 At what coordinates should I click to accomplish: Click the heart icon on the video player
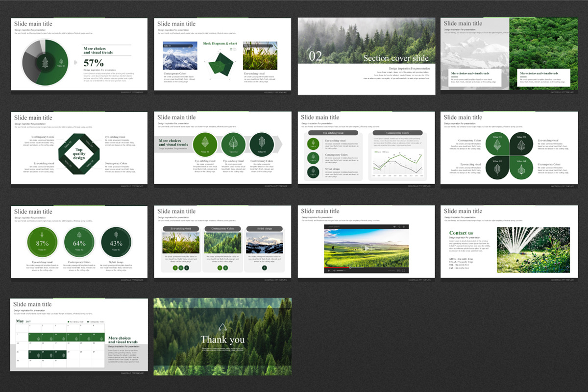tap(394, 226)
